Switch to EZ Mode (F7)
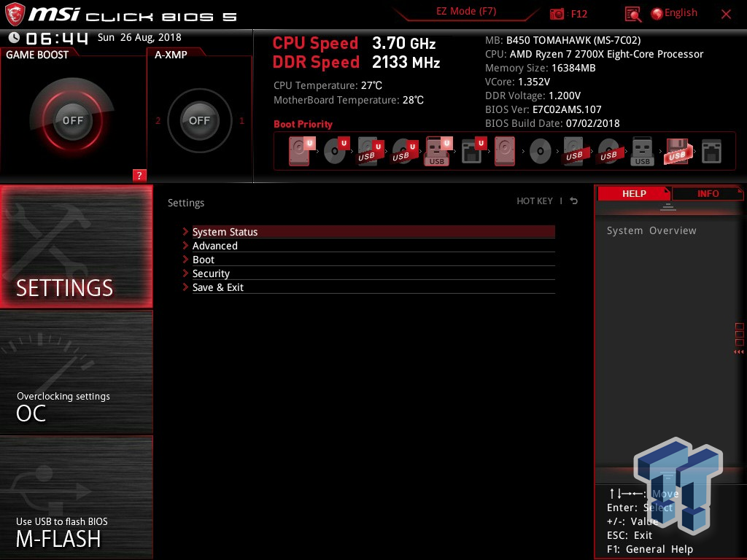Image resolution: width=747 pixels, height=560 pixels. 466,12
